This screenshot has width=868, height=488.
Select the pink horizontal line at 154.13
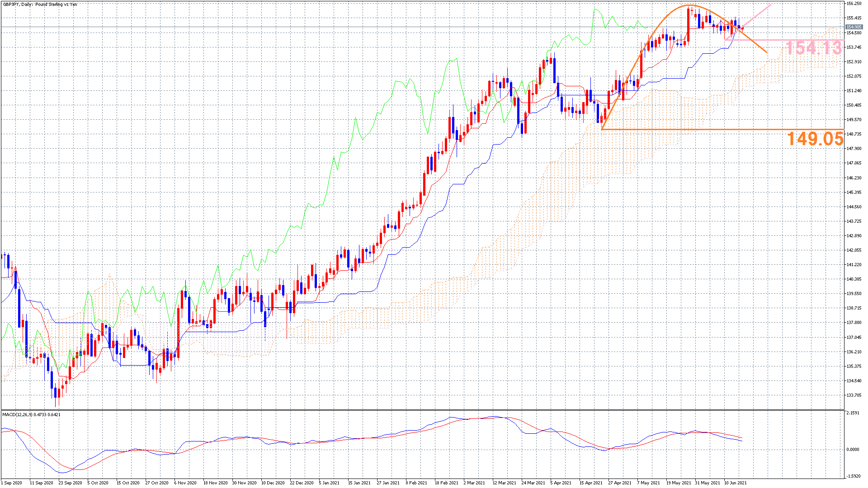(783, 40)
